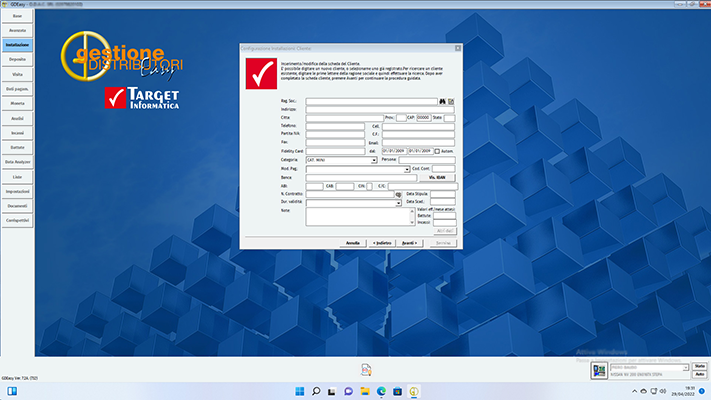
Task: Click inside the Note text area
Action: (x=357, y=217)
